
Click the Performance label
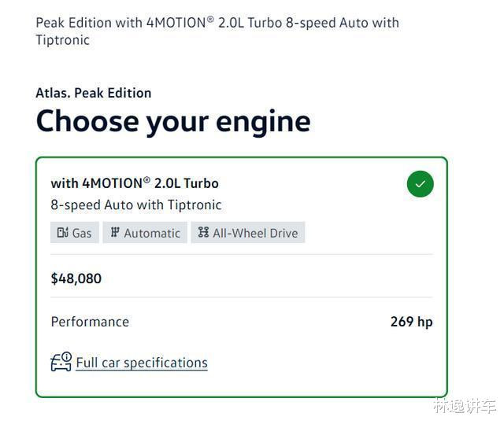click(90, 322)
